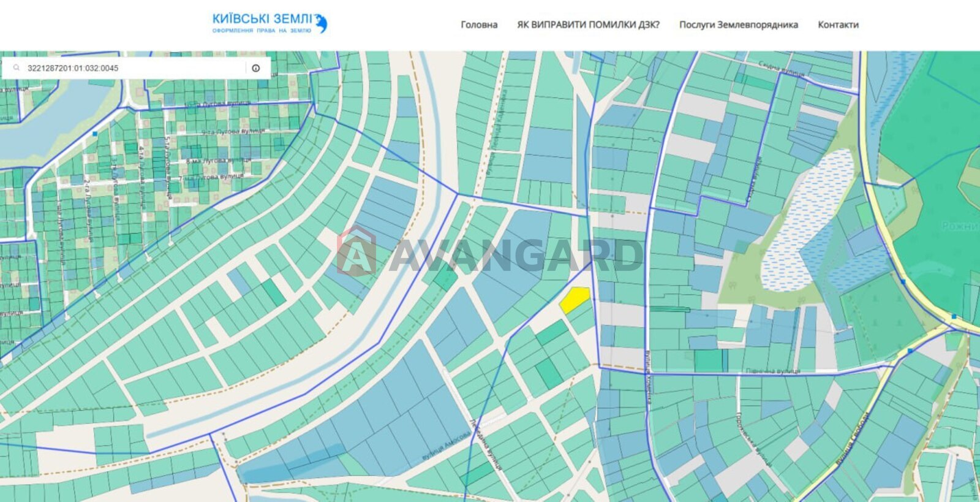
Task: Click the Городянська вулиця street label
Action: [753, 440]
